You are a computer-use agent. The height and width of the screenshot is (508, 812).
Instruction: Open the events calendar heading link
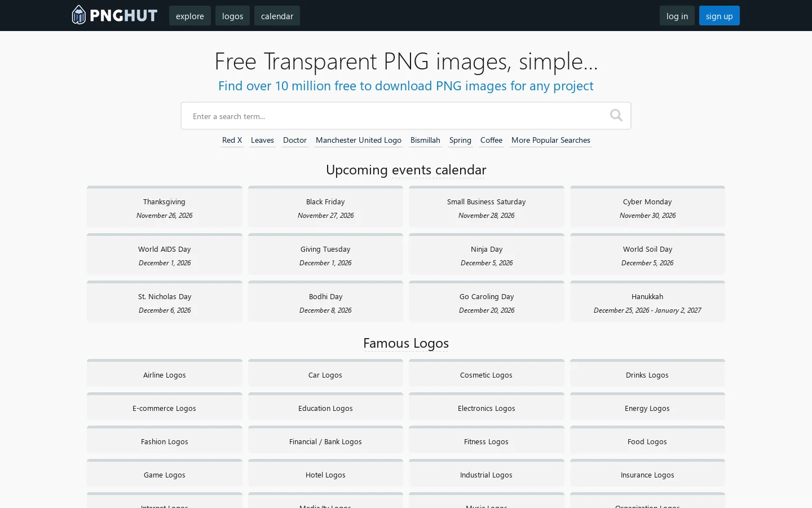tap(439, 170)
